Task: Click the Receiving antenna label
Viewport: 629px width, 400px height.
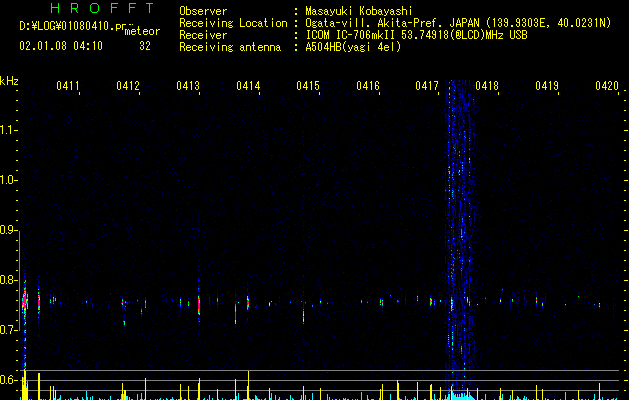Action: tap(230, 47)
